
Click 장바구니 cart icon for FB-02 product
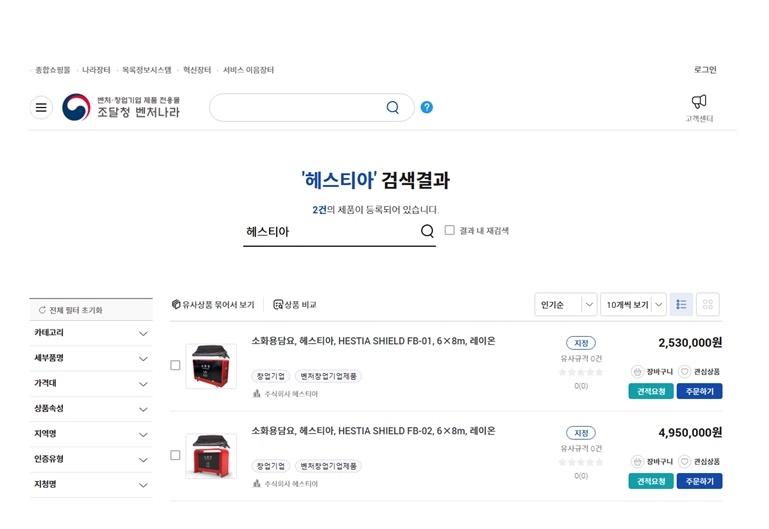tap(637, 461)
